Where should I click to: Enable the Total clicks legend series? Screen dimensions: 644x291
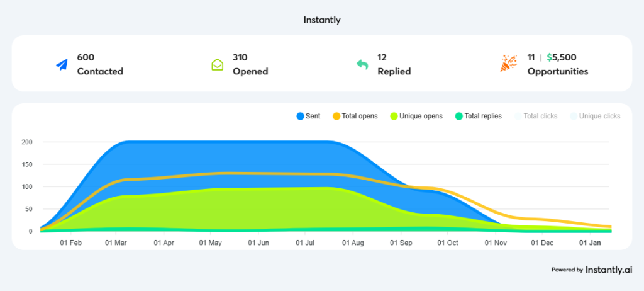[x=536, y=117]
